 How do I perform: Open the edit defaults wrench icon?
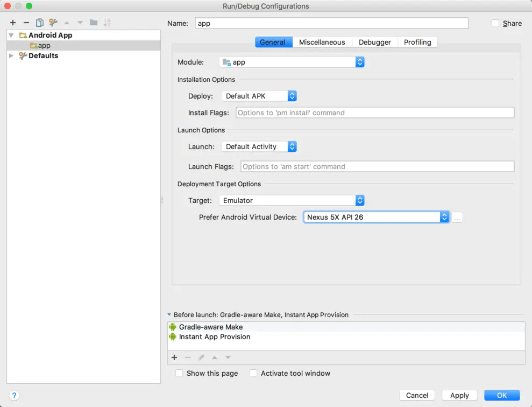(53, 23)
